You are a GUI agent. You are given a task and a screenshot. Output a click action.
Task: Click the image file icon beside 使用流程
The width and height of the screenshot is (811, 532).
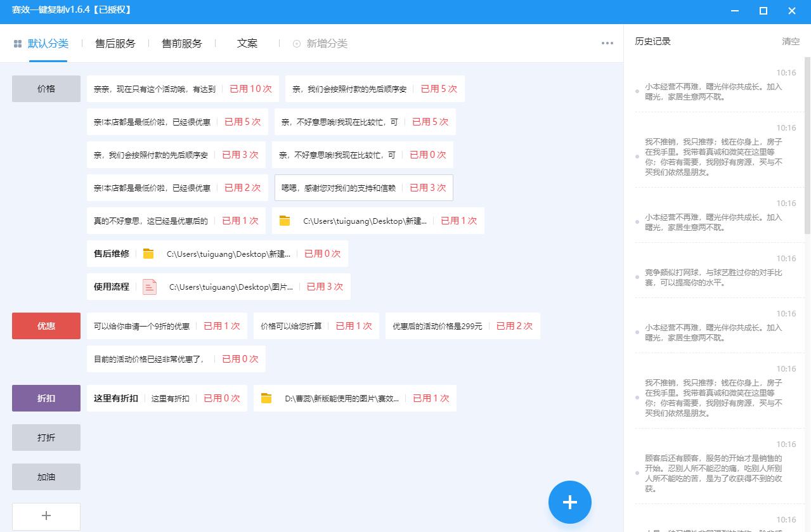point(150,287)
